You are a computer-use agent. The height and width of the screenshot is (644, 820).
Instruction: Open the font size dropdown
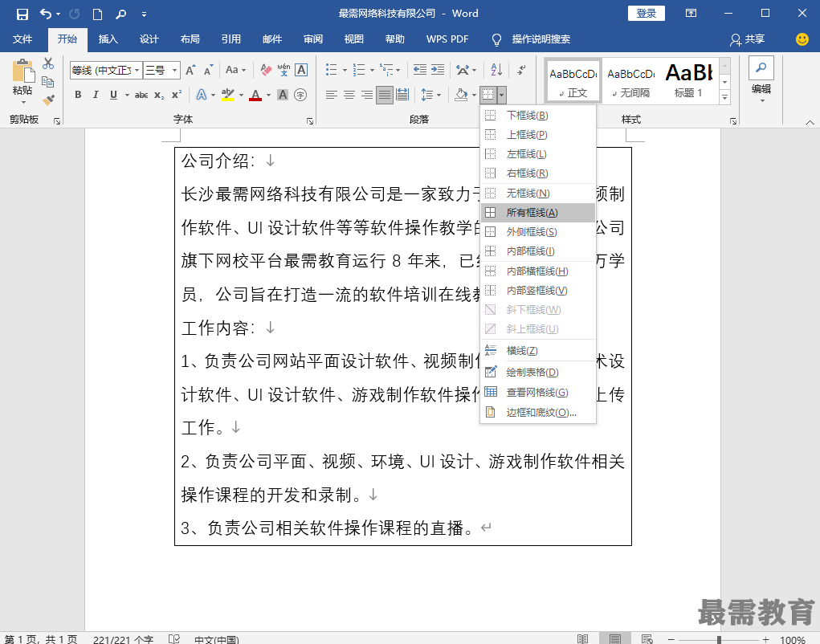(x=175, y=70)
